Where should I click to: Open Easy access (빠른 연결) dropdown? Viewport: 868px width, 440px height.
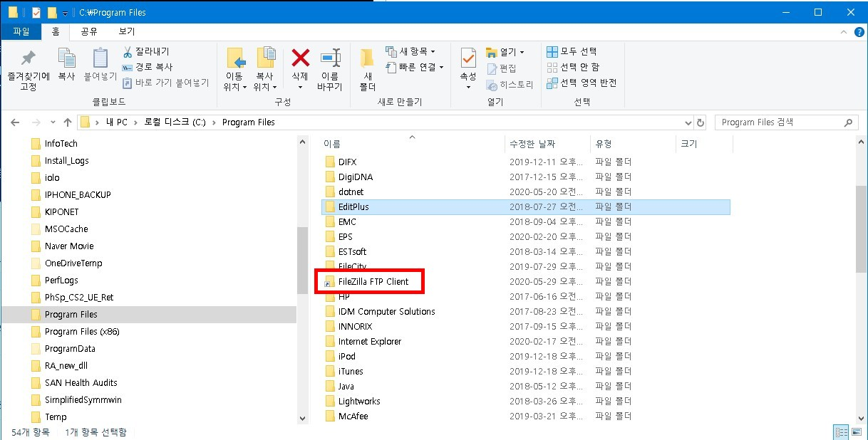point(414,67)
